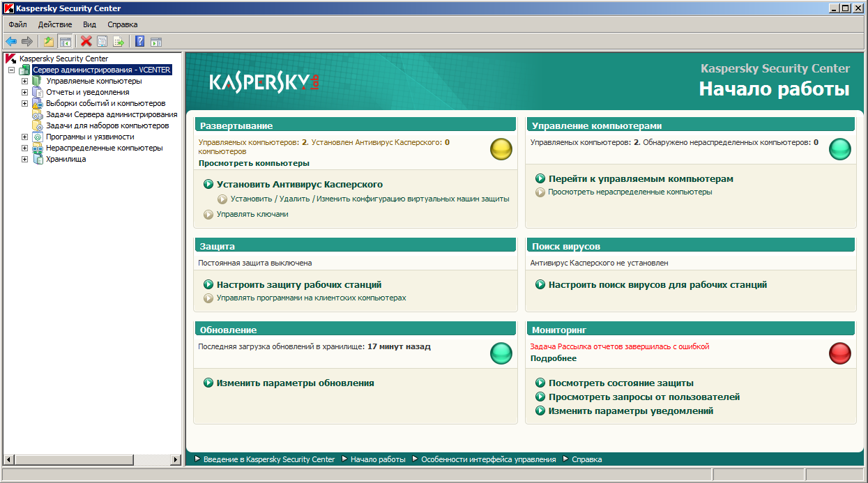This screenshot has width=868, height=483.
Task: Click Просмотреть нераспределенные компьютеры link
Action: pyautogui.click(x=630, y=192)
